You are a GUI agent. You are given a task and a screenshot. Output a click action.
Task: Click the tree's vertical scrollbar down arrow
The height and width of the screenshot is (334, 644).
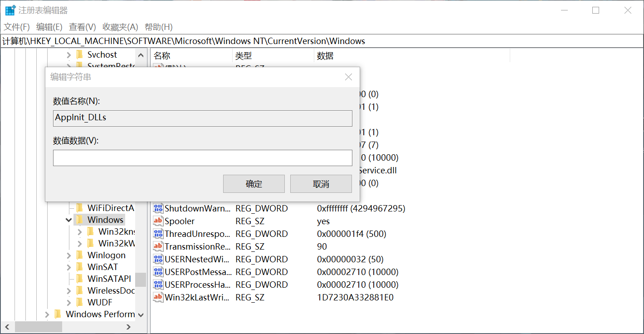(141, 314)
